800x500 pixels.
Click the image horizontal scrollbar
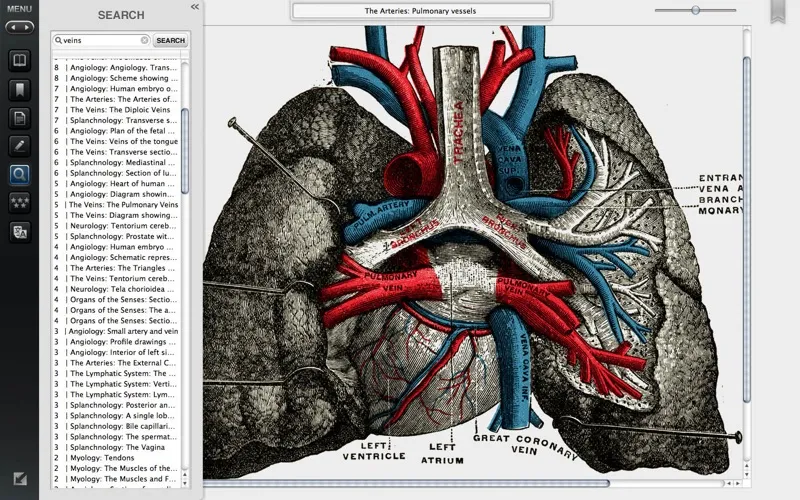[x=406, y=483]
